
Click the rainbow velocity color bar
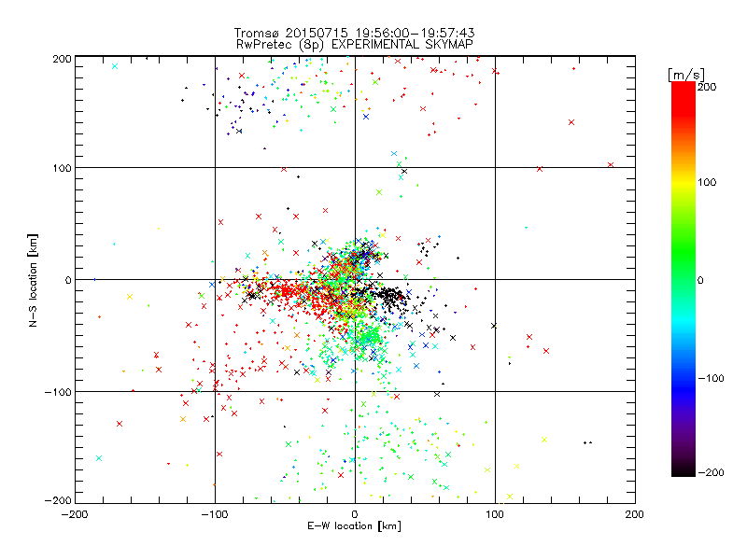(x=684, y=279)
